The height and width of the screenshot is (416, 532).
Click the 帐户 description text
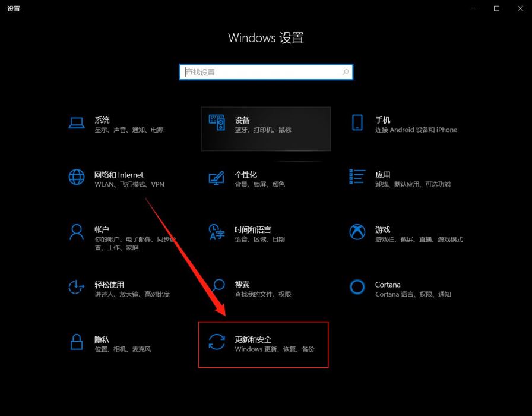click(x=135, y=244)
